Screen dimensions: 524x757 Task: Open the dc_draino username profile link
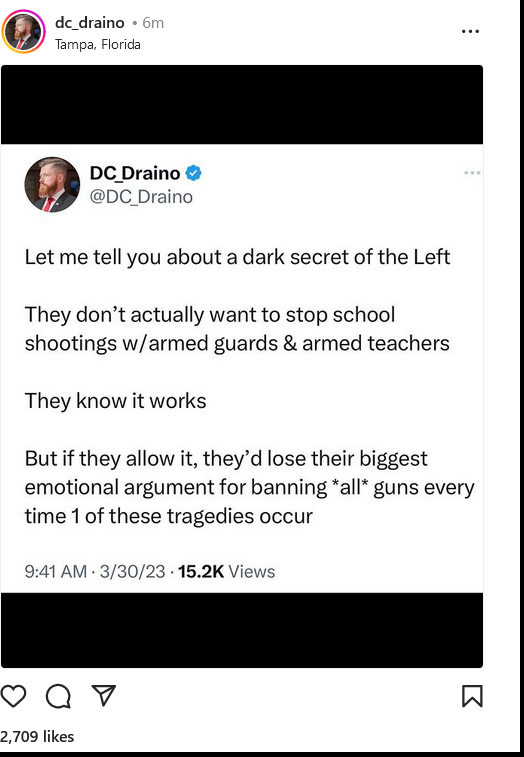coord(90,23)
